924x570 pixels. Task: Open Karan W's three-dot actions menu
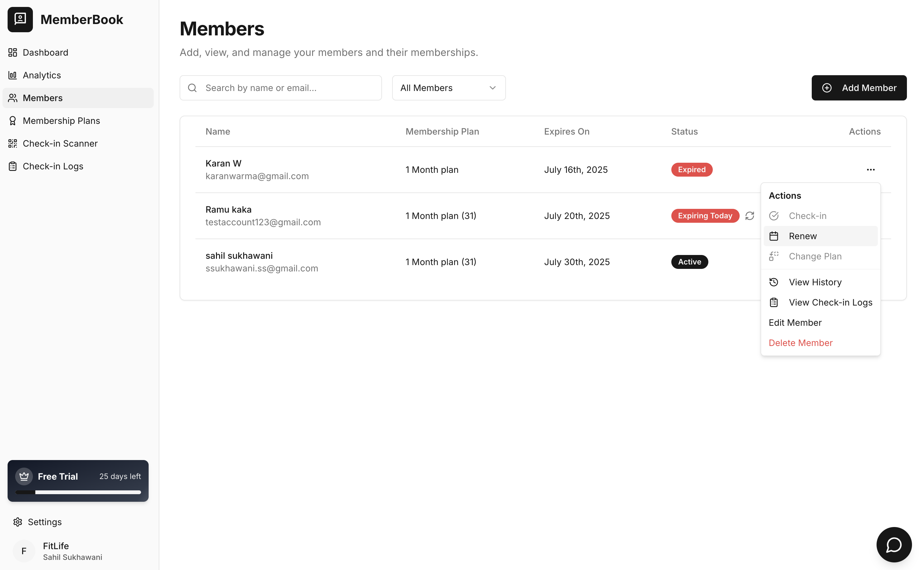click(x=870, y=170)
